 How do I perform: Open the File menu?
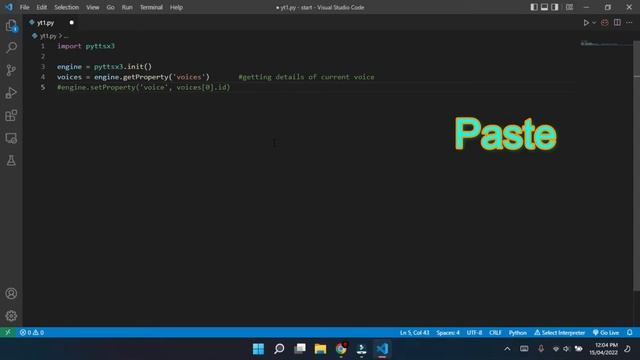(x=24, y=7)
